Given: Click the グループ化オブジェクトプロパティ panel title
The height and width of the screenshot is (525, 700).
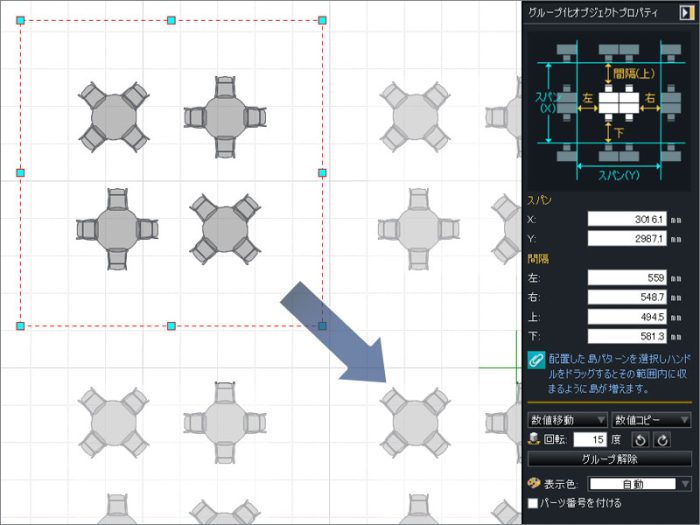Looking at the screenshot, I should click(x=593, y=12).
